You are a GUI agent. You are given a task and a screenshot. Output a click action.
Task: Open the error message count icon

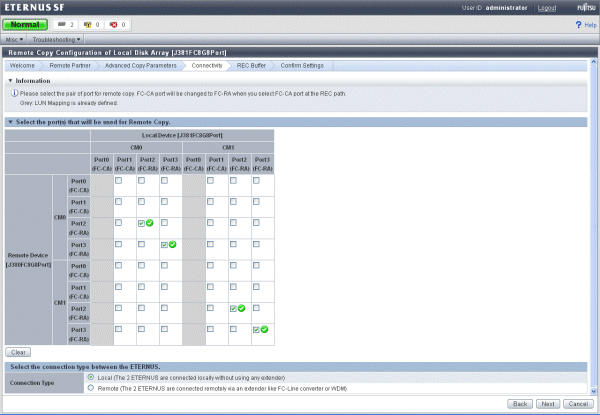point(114,25)
